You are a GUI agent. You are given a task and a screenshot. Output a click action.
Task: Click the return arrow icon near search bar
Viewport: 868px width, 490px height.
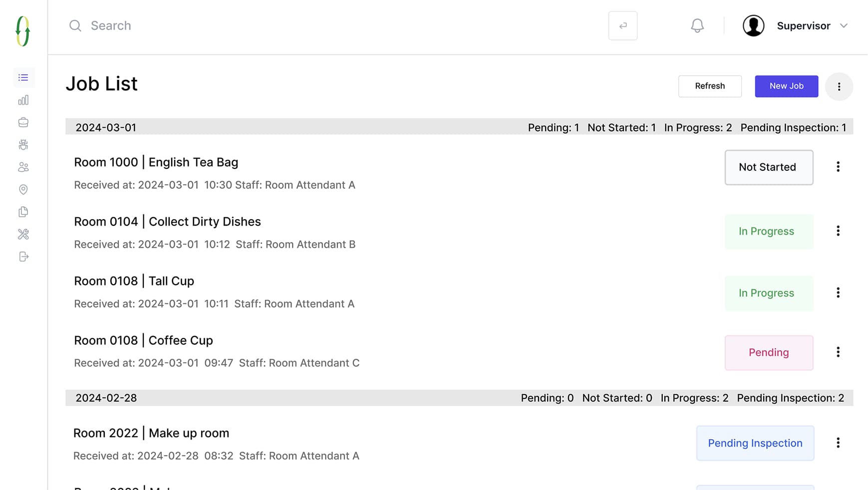click(x=622, y=25)
